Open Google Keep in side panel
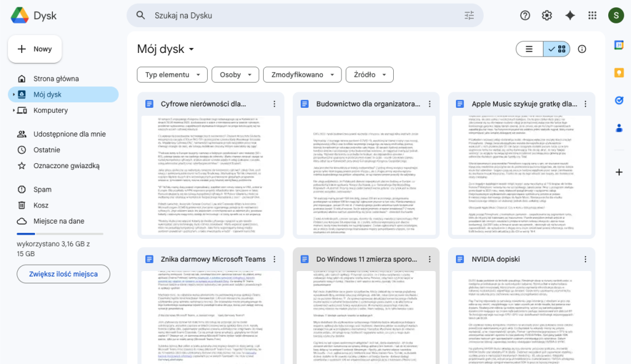This screenshot has width=631, height=364. (619, 73)
